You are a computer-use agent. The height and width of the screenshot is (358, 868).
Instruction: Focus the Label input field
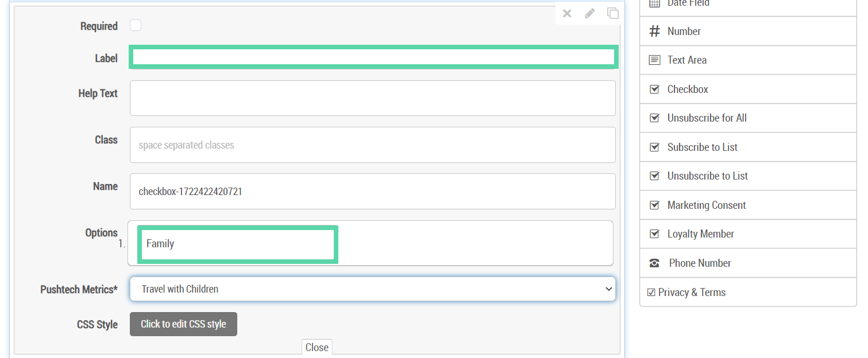[x=374, y=57]
